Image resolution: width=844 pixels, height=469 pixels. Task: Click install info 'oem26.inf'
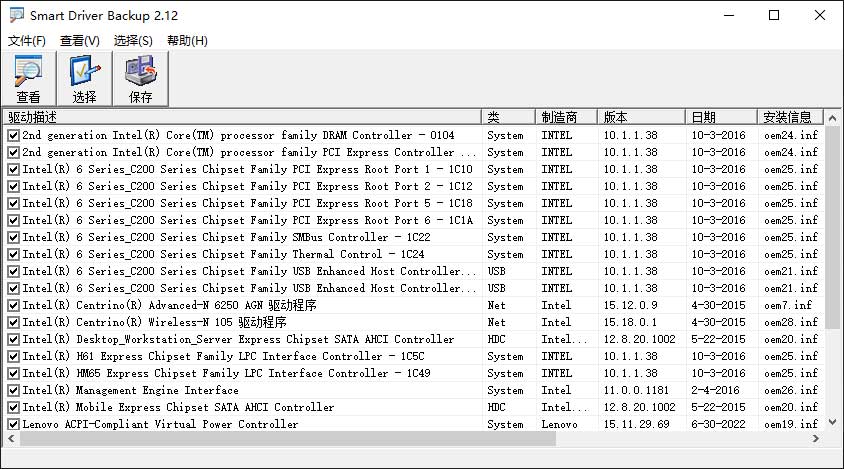[x=791, y=390]
